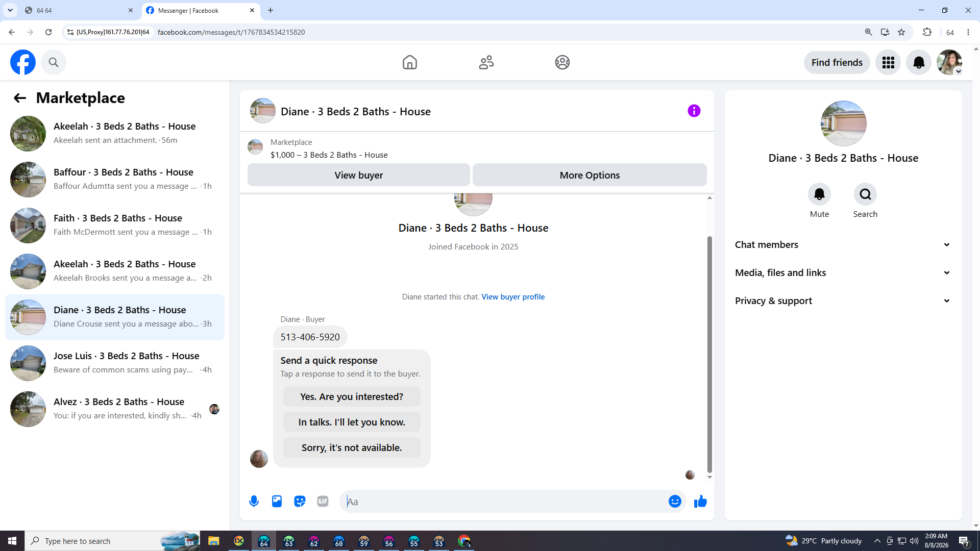Image resolution: width=980 pixels, height=551 pixels.
Task: Expand Privacy & support section
Action: click(843, 301)
